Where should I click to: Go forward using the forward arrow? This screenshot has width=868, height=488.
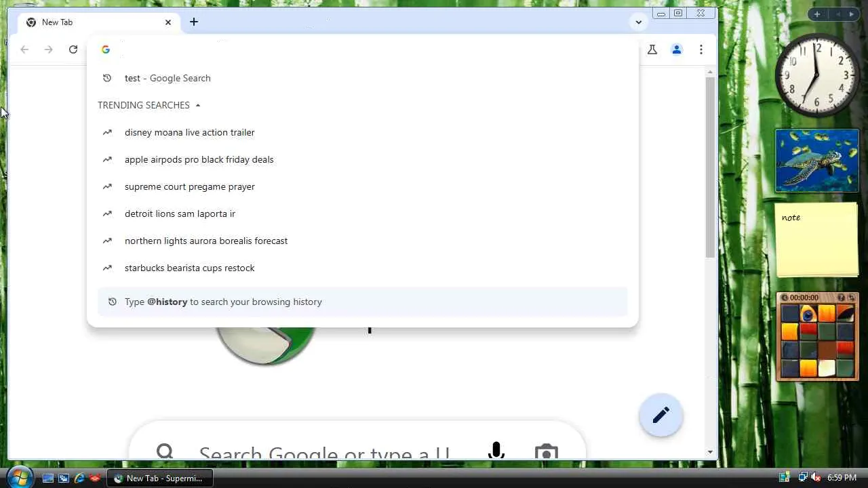49,49
